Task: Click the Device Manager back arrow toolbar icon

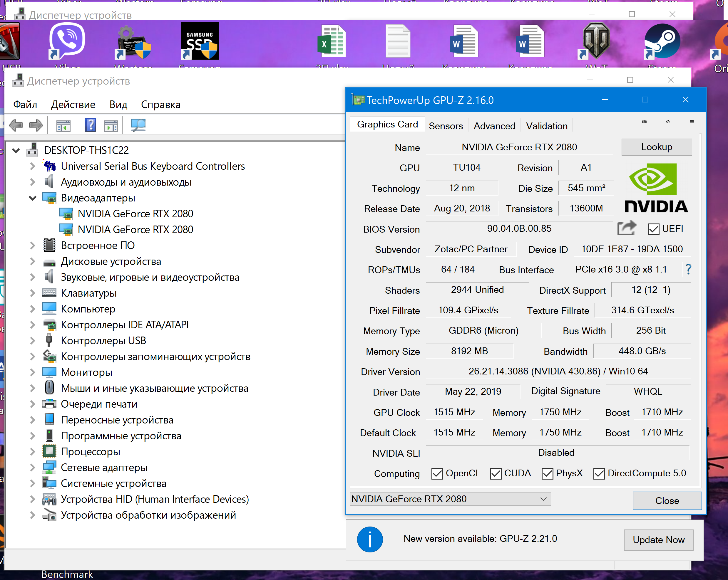Action: coord(16,125)
